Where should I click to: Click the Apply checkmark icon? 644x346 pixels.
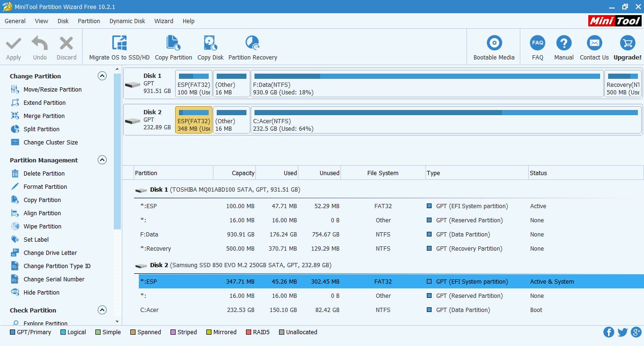(x=13, y=43)
